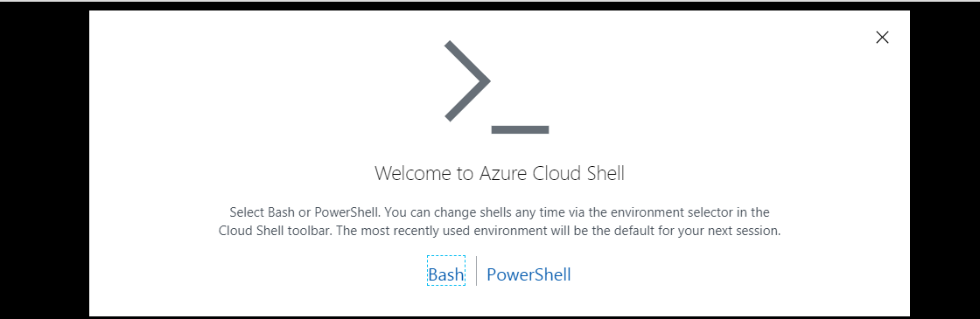Image resolution: width=980 pixels, height=319 pixels.
Task: Click the chevron of the shell logo
Action: click(x=467, y=81)
